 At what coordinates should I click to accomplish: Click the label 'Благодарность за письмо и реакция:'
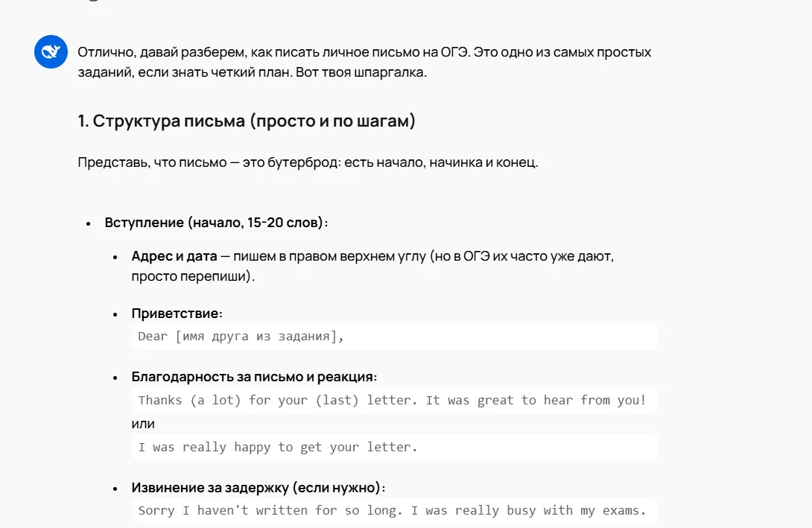(254, 377)
